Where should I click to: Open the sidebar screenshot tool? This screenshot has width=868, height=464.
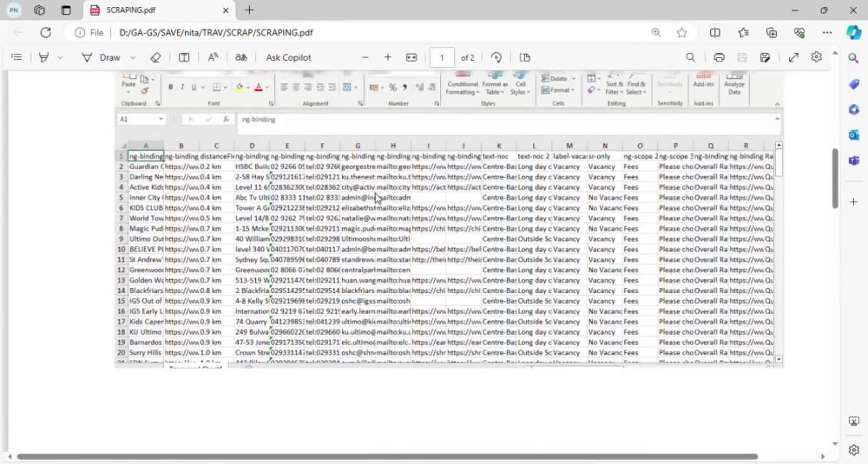tap(853, 422)
